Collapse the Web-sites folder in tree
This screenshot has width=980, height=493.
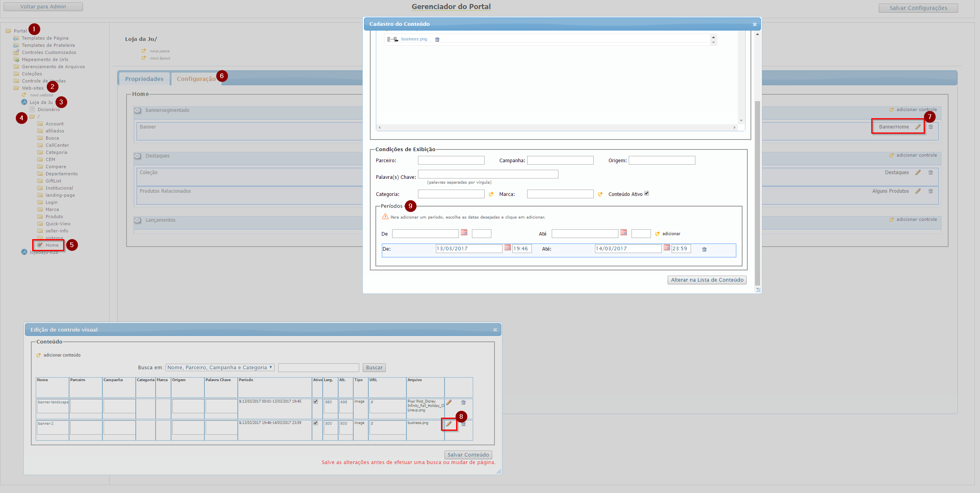16,88
